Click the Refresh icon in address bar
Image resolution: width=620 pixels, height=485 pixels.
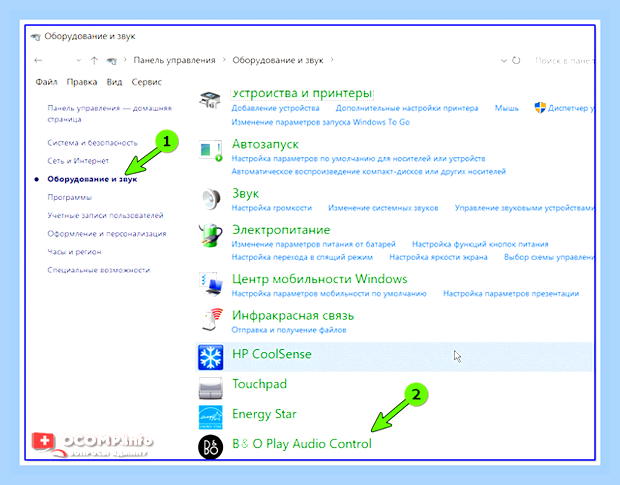516,60
